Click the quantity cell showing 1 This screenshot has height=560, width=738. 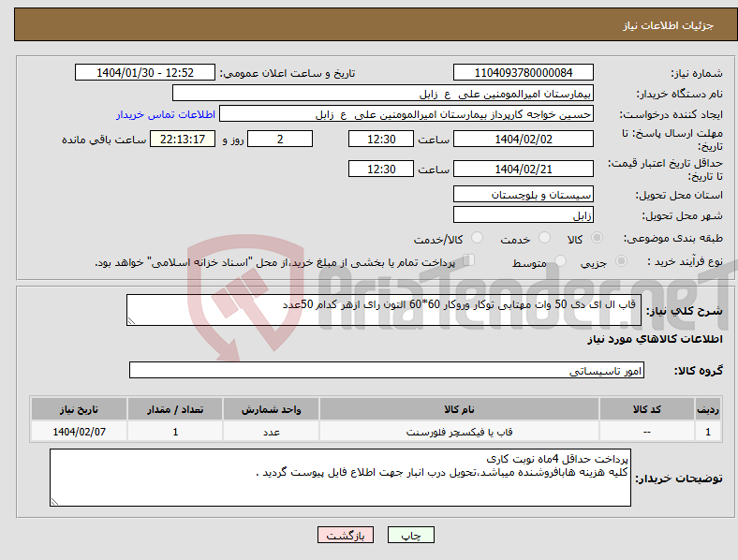[x=175, y=432]
